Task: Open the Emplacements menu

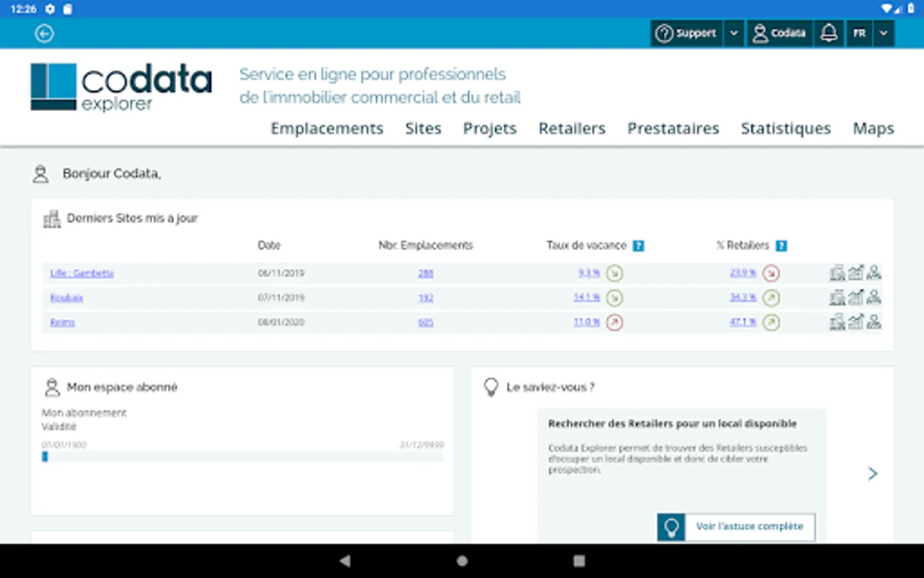Action: point(327,128)
